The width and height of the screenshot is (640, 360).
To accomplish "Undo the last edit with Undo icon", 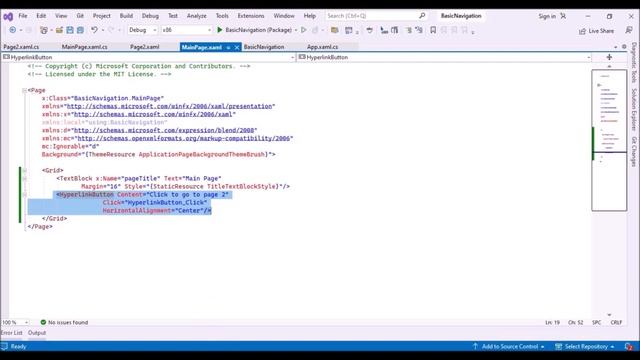I will (x=94, y=30).
